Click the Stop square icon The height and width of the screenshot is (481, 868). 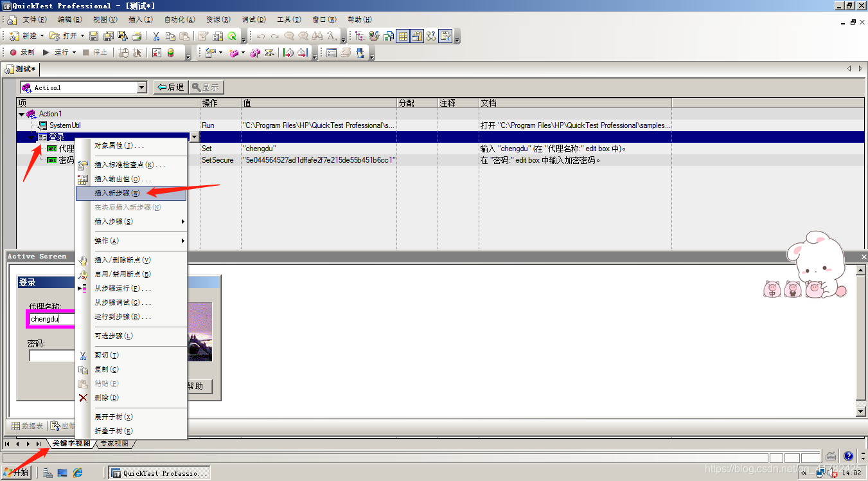[85, 53]
